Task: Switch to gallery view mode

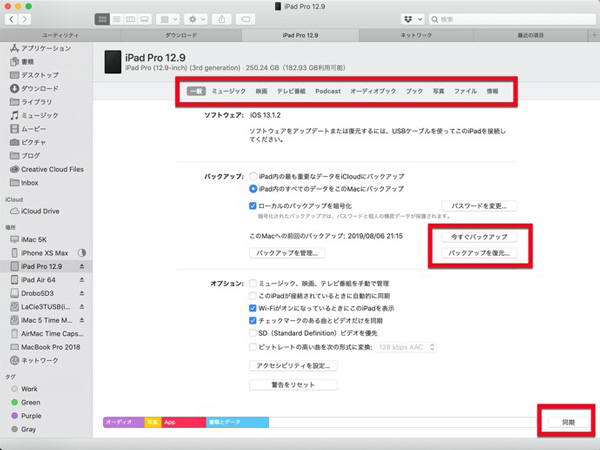Action: pos(145,19)
